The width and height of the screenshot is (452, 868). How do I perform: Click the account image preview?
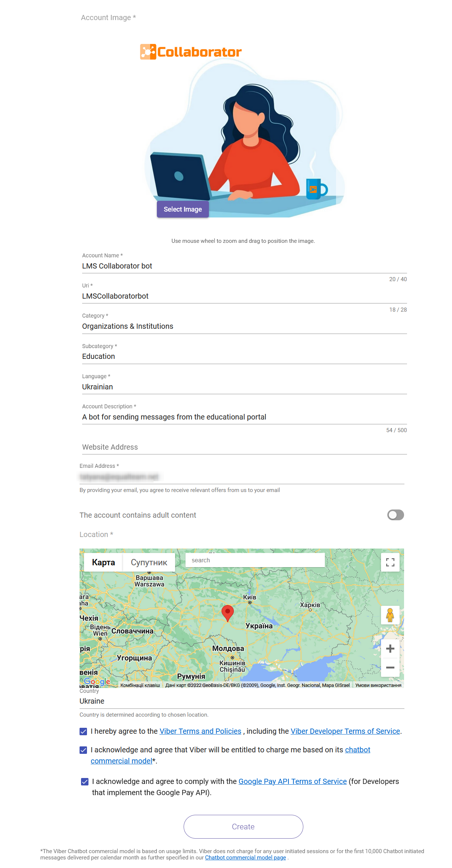[243, 130]
